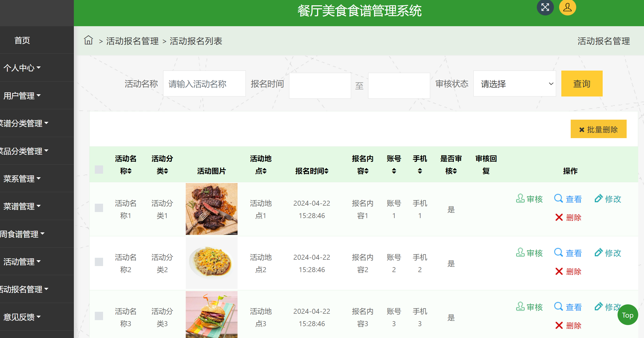This screenshot has height=338, width=644.
Task: Click the 批量删除 button
Action: [598, 129]
